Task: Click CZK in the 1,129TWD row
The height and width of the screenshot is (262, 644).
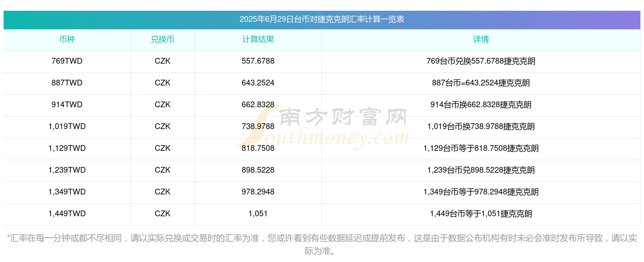Action: click(x=162, y=148)
